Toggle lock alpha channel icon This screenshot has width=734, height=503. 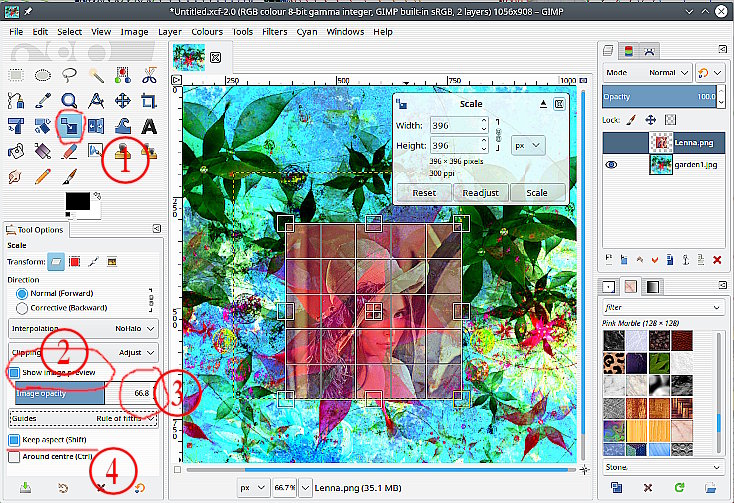pos(670,120)
